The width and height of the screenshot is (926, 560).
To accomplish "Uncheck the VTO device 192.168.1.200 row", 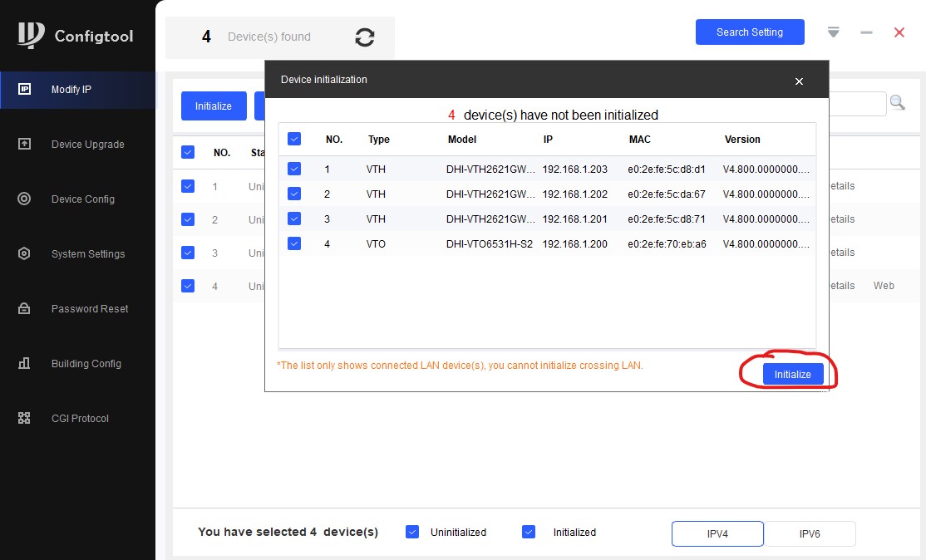I will click(294, 244).
